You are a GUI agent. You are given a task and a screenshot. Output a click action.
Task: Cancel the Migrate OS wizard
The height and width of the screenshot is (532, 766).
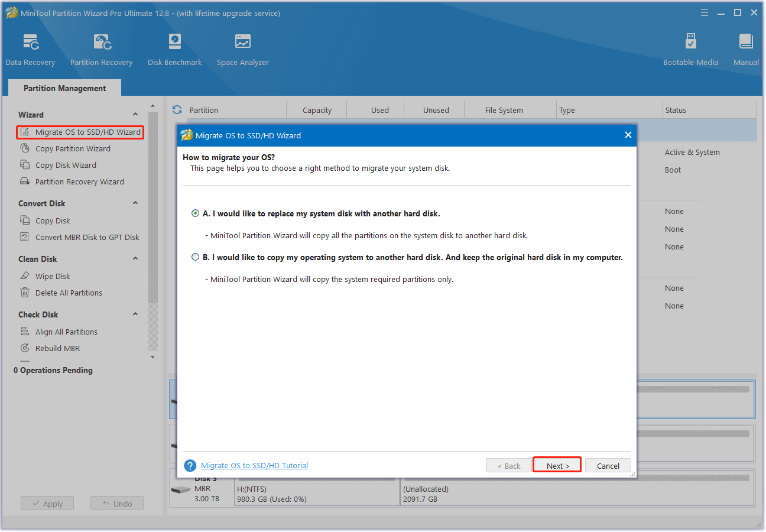click(608, 465)
